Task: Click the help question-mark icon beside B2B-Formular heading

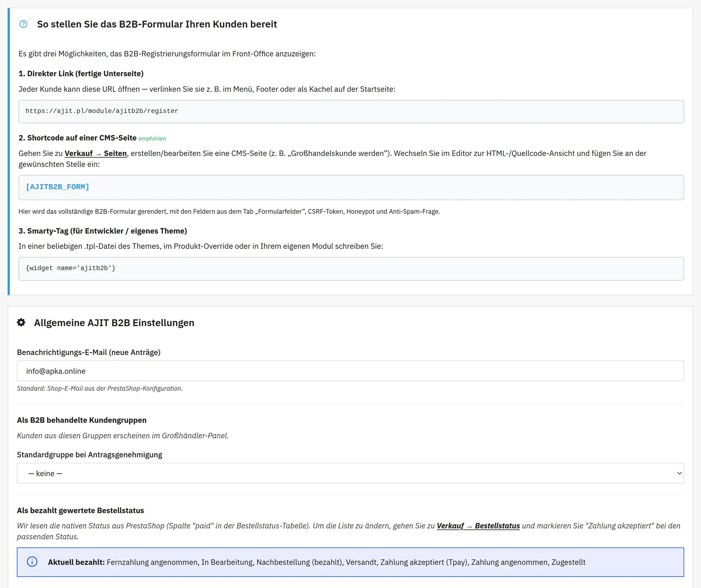Action: (24, 24)
